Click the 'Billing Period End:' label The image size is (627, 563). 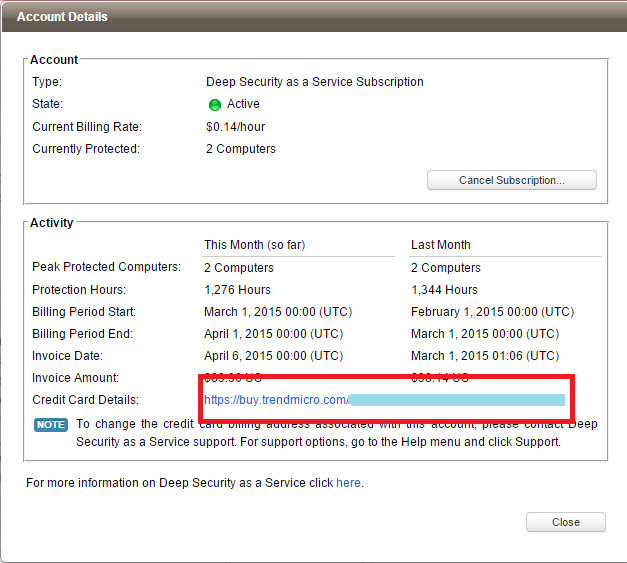(82, 333)
